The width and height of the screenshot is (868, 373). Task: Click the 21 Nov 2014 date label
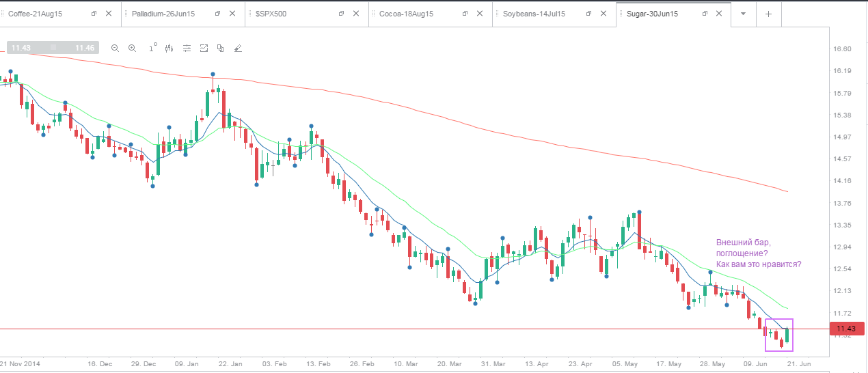(18, 364)
